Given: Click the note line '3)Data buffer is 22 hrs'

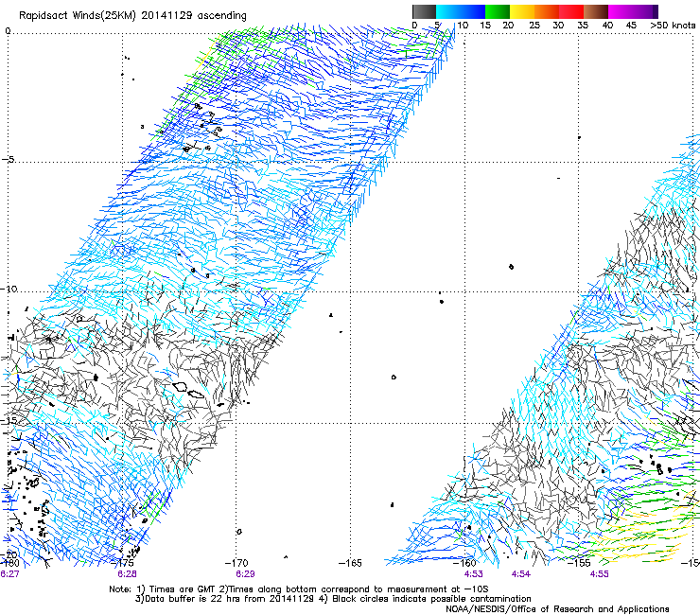Looking at the screenshot, I should click(333, 599).
